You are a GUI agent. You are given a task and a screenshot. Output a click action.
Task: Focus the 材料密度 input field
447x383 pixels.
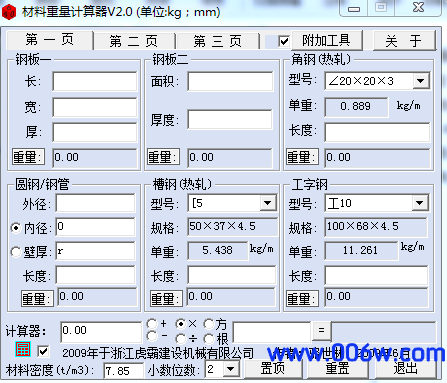tap(123, 371)
